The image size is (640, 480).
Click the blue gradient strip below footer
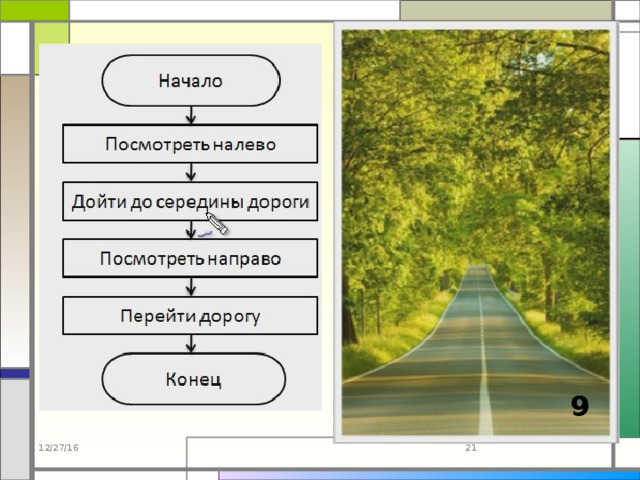(420, 475)
